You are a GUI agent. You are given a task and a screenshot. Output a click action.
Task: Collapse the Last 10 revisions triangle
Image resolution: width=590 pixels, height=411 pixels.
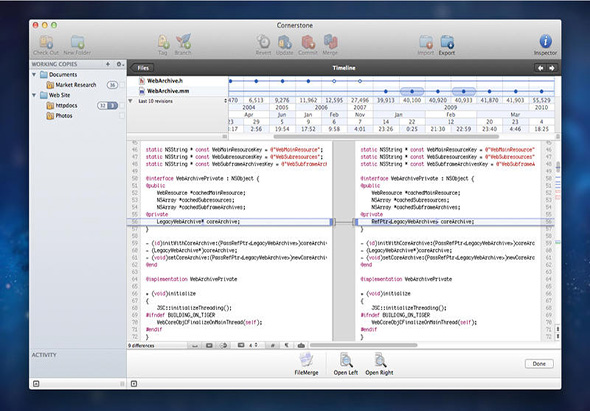[131, 101]
